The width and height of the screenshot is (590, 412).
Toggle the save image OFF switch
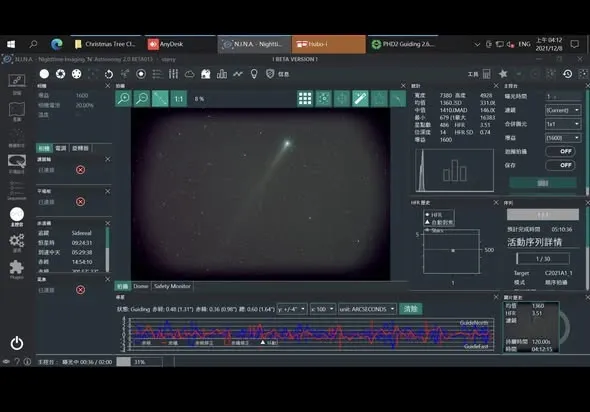coord(560,165)
